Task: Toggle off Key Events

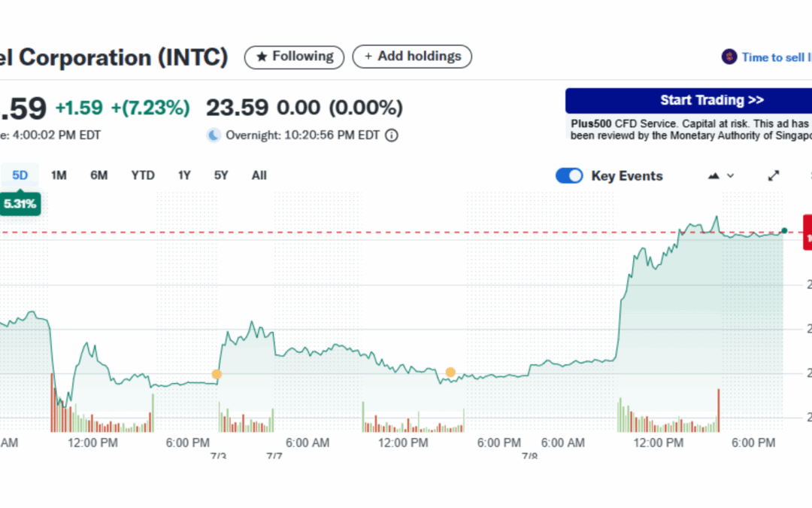Action: [569, 175]
